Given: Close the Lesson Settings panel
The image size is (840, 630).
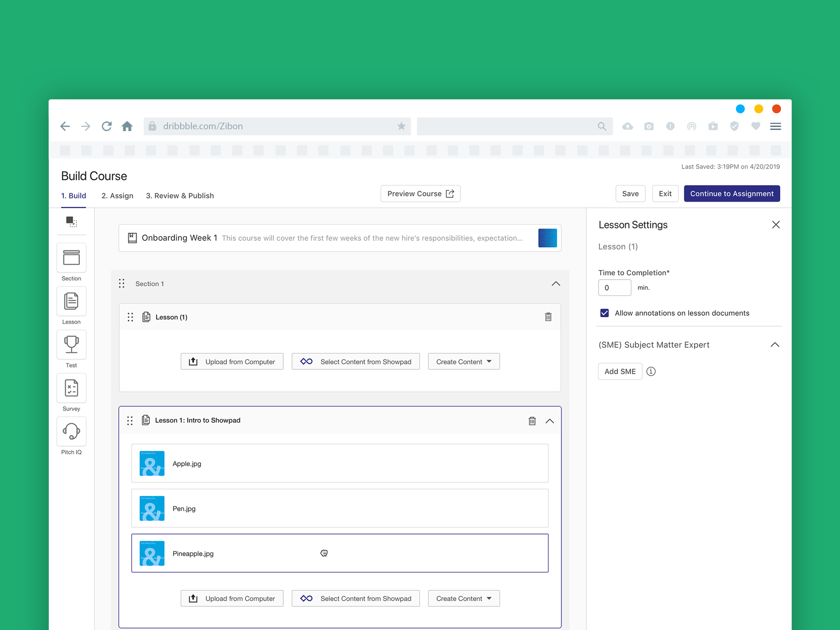Looking at the screenshot, I should (x=776, y=225).
